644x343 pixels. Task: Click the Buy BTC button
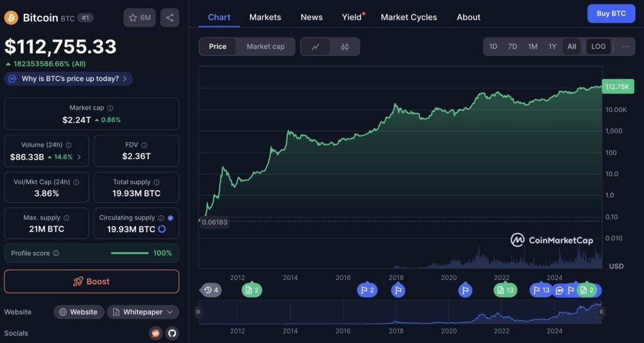[x=611, y=14]
